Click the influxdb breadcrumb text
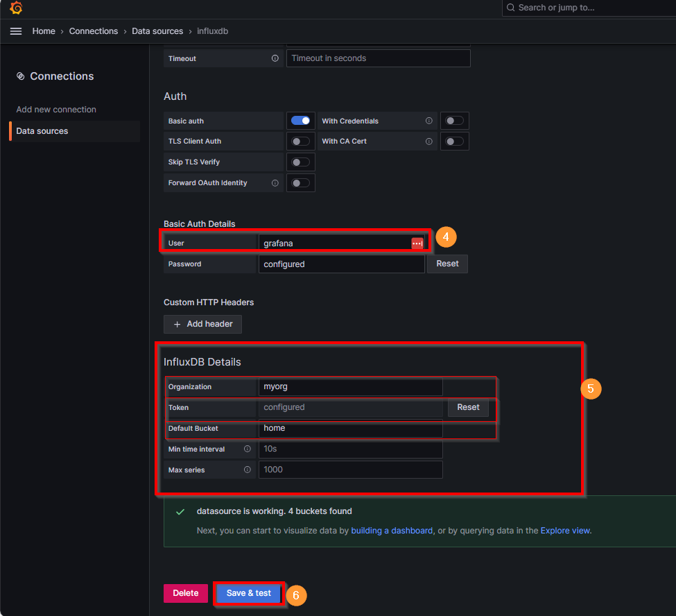 [x=213, y=31]
